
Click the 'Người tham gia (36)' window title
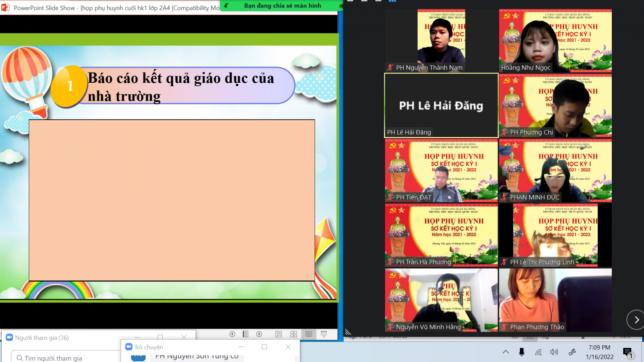[x=42, y=338]
